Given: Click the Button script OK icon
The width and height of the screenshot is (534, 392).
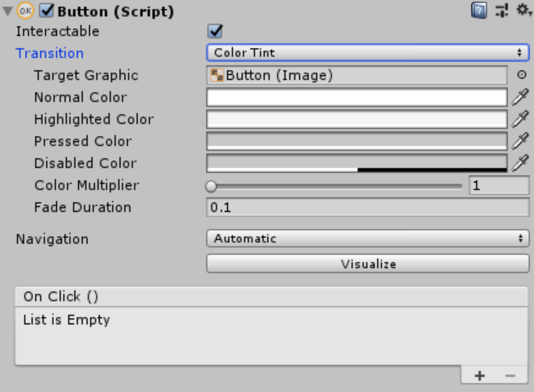Looking at the screenshot, I should tap(26, 11).
